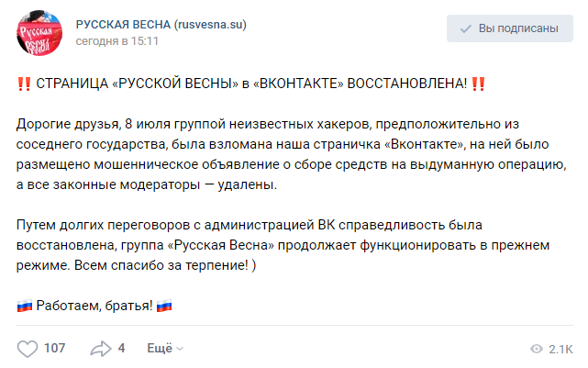Click the like count 107
Viewport: 588px width, 368px height.
[x=54, y=348]
